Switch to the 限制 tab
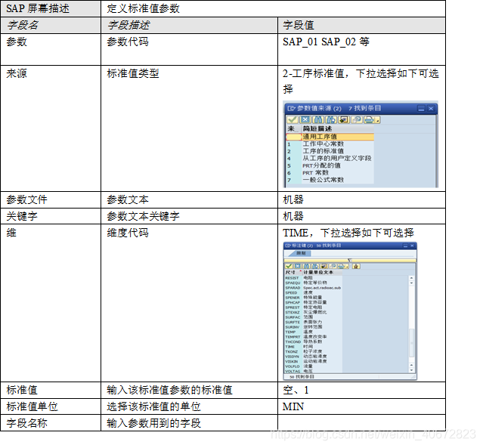The height and width of the screenshot is (448, 483). tap(301, 253)
